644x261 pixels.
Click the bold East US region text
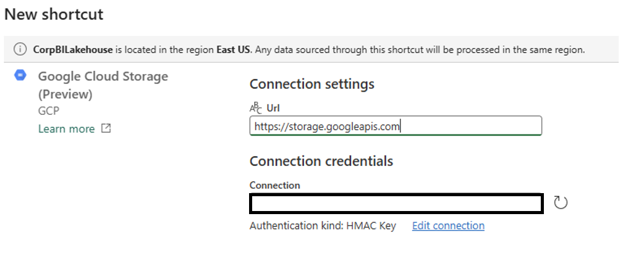[234, 49]
